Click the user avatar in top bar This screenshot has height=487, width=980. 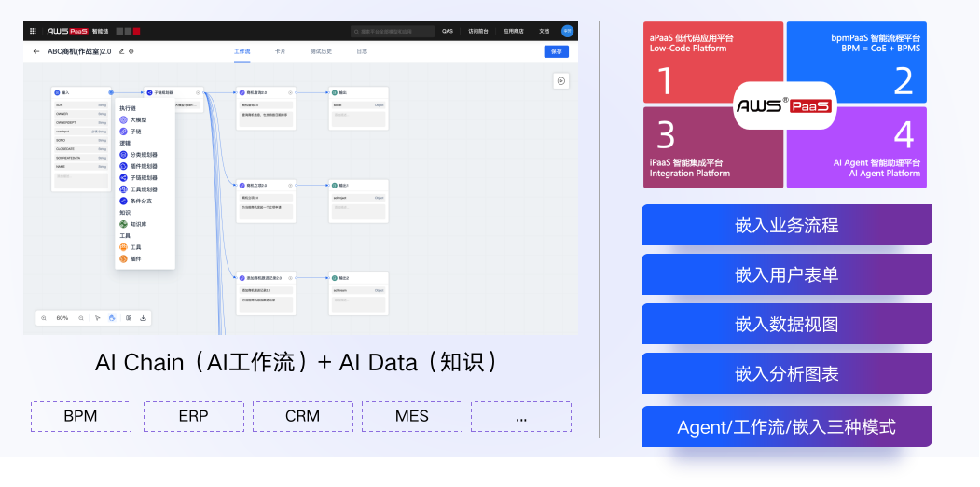click(x=567, y=31)
